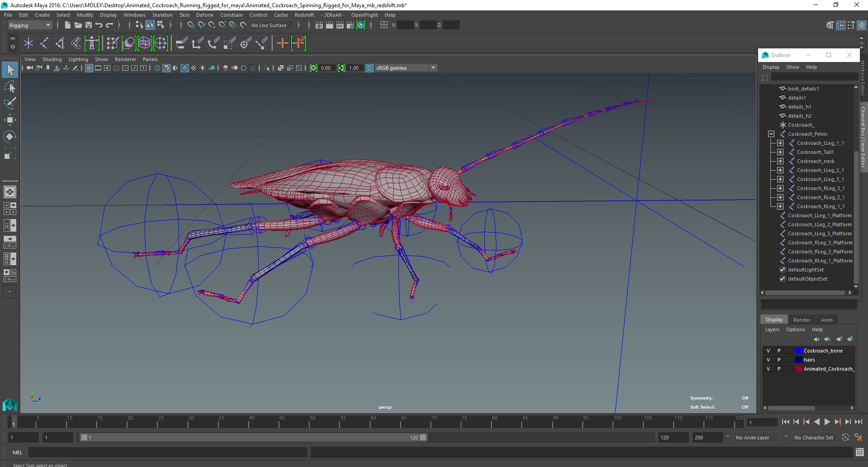Select Cockroach_LLeg_2_Platform in the Outliner
868x467 pixels.
[819, 224]
